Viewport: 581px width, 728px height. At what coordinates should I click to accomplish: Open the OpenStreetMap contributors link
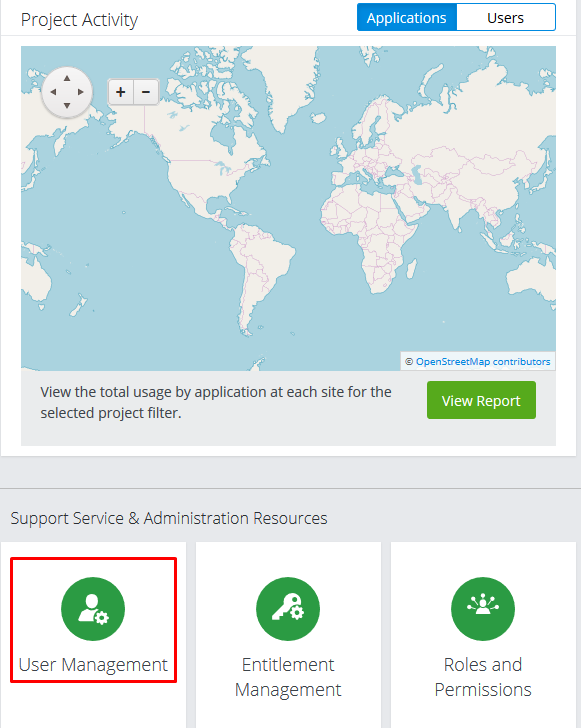(483, 362)
